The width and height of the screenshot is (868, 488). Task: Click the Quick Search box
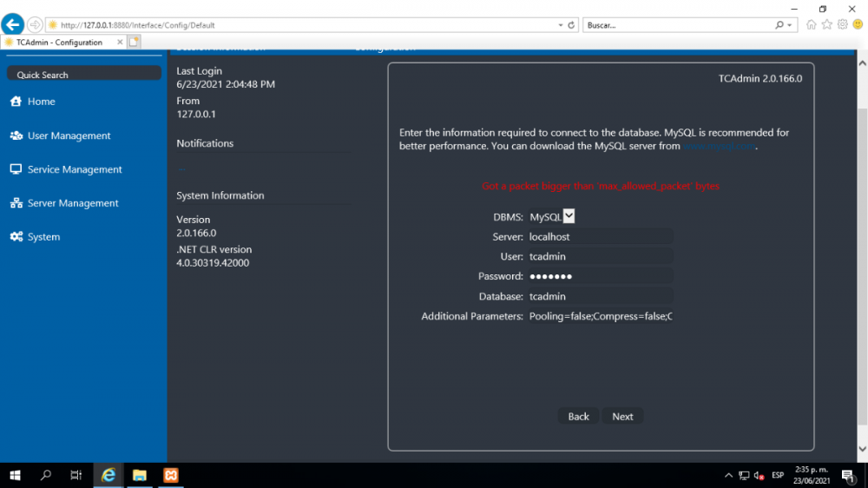tap(83, 75)
